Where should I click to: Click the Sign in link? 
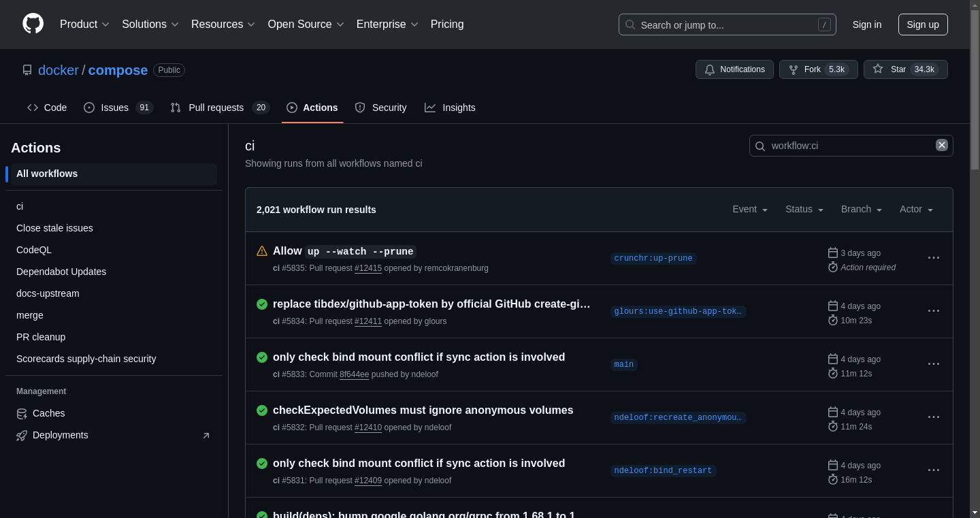click(x=867, y=25)
